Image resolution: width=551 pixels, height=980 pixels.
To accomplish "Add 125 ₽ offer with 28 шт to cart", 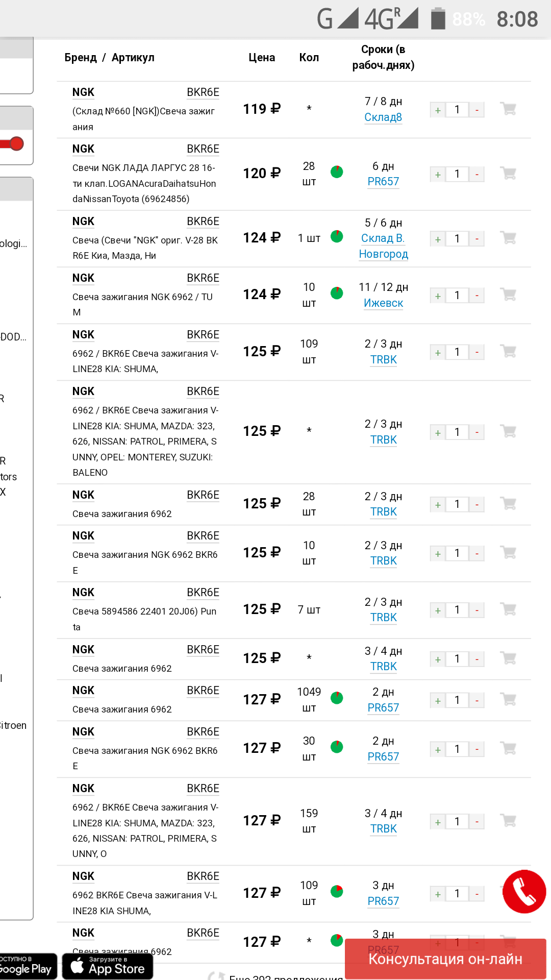I will pos(508,503).
